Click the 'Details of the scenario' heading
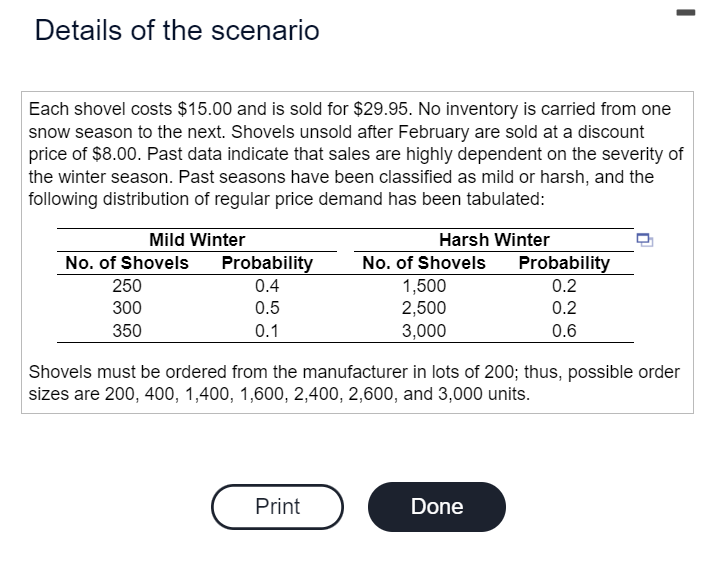The height and width of the screenshot is (567, 715). pyautogui.click(x=177, y=31)
